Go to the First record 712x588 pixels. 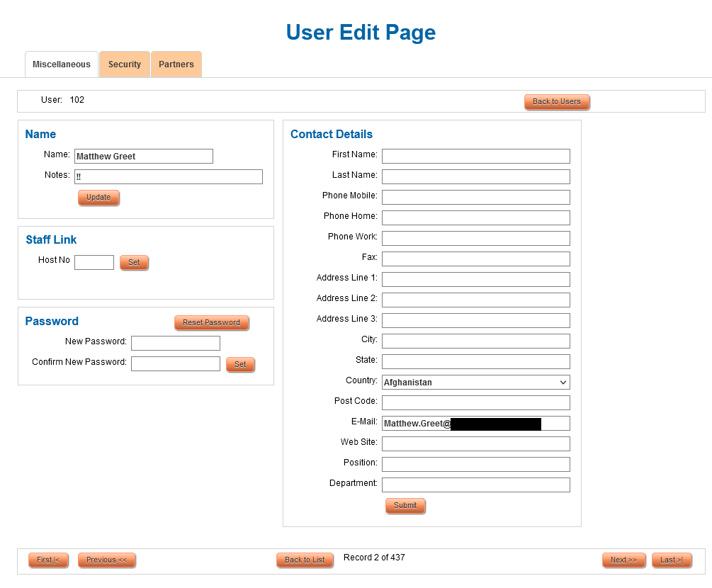point(48,560)
